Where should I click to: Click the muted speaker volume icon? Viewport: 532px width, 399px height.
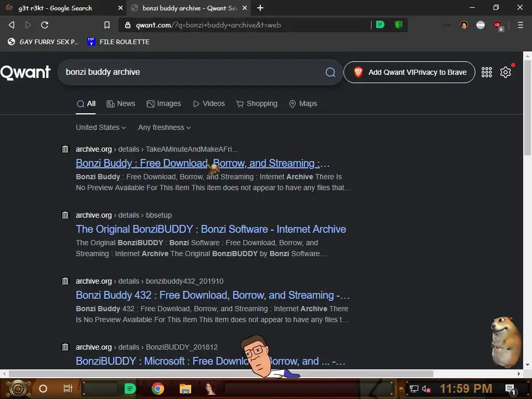tap(426, 389)
